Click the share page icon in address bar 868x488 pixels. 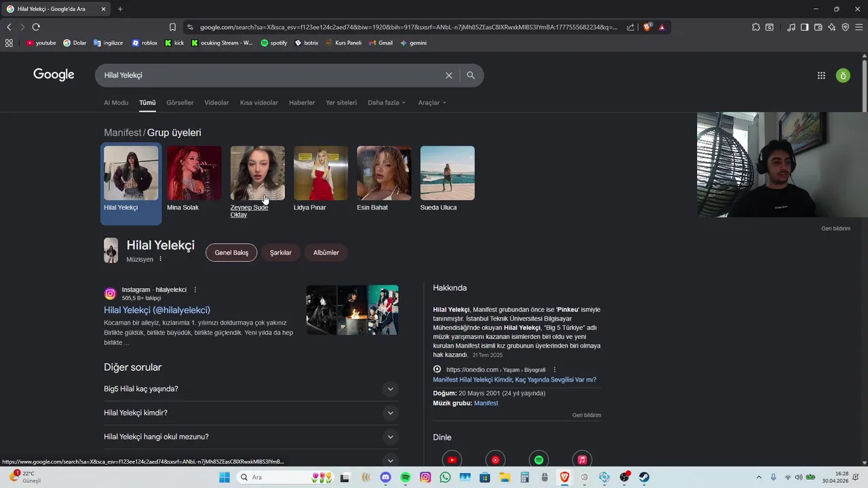(x=631, y=27)
